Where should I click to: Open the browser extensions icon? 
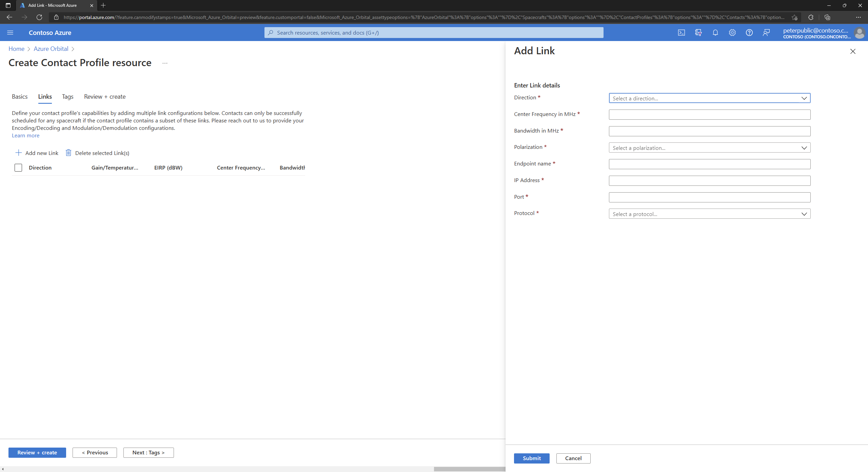[811, 17]
